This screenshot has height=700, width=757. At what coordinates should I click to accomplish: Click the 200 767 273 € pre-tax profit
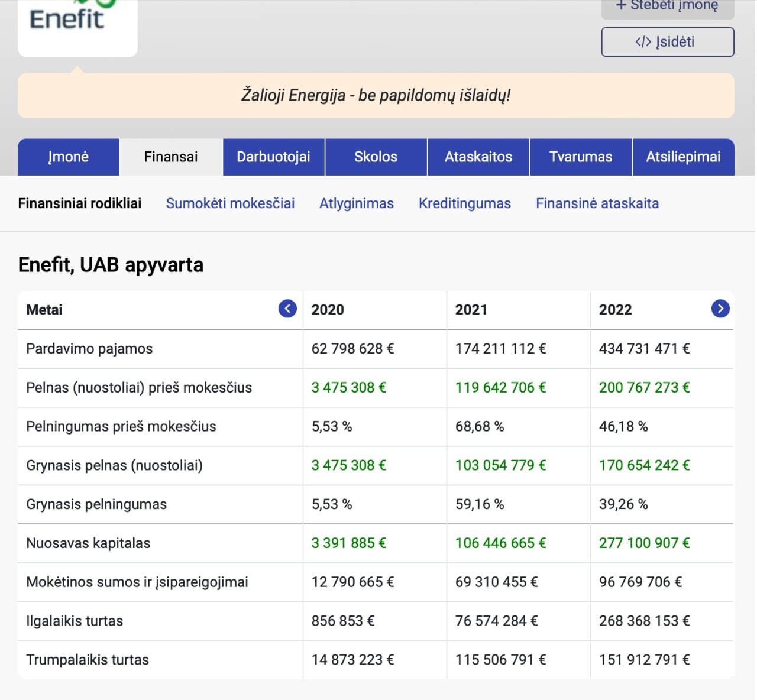click(x=645, y=388)
